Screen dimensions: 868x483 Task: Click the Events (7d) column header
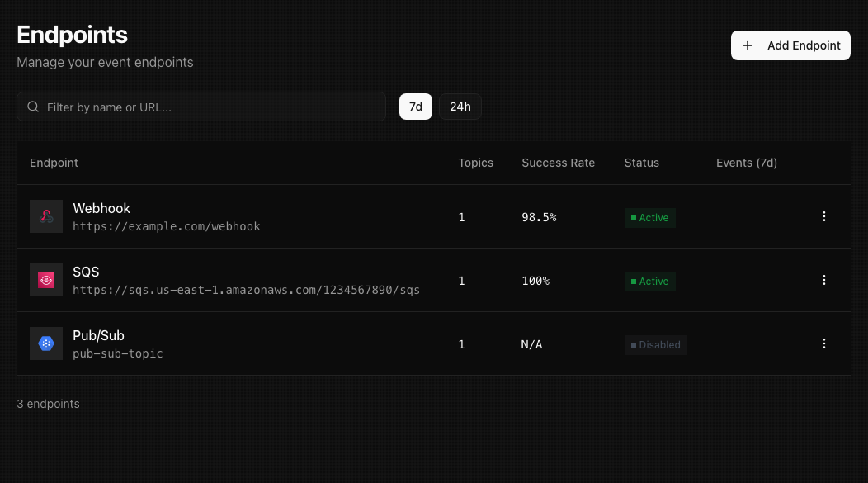[746, 163]
